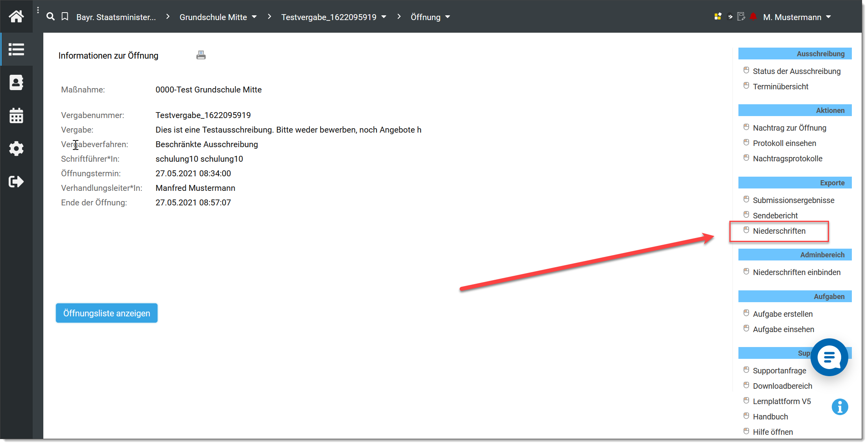Viewport: 868px width, 445px height.
Task: Open Bayr. Staatsminister... breadcrumb
Action: (116, 17)
